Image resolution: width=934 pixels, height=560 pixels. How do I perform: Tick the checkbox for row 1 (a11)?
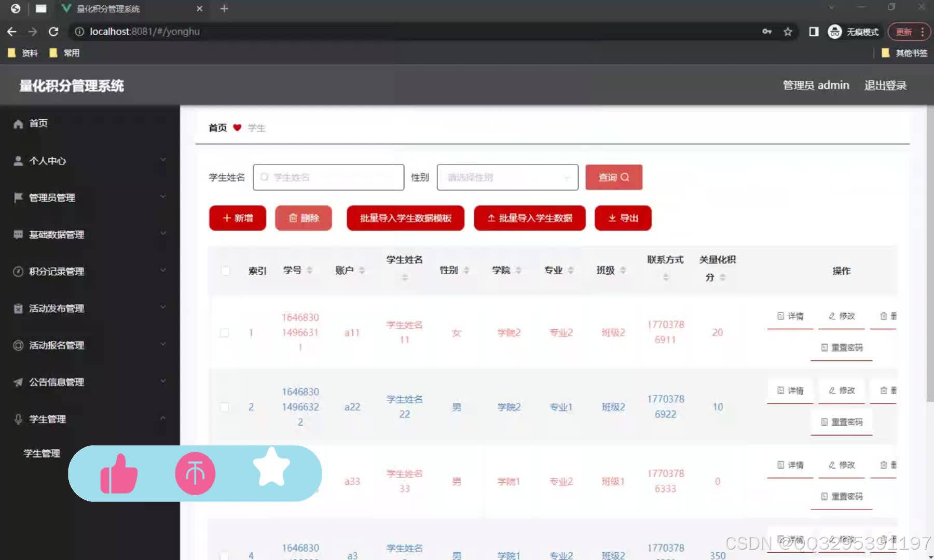(224, 332)
